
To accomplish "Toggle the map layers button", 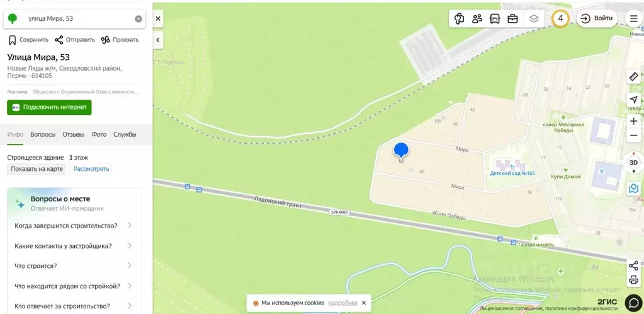I will coord(533,18).
